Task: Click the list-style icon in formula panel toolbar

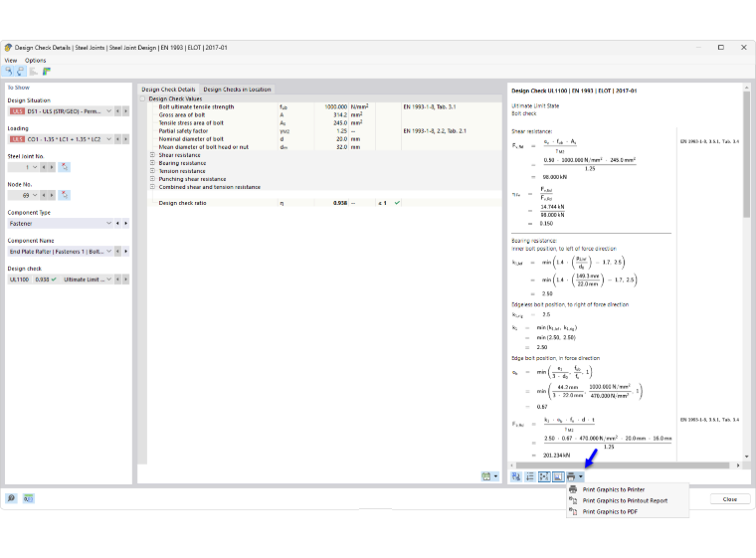Action: [x=530, y=476]
